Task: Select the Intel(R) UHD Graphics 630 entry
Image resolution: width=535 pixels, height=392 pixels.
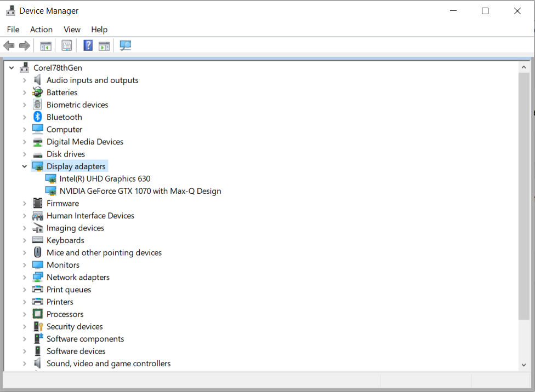Action: [x=105, y=178]
